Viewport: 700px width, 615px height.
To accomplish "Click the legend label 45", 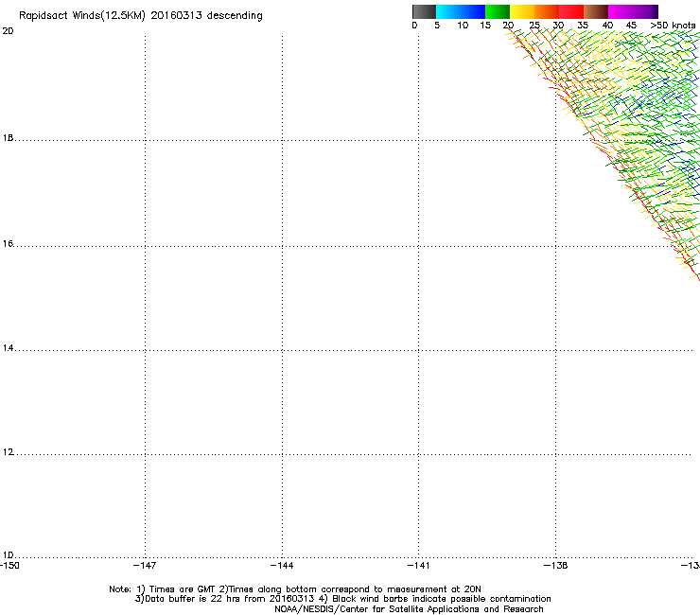I will [631, 26].
